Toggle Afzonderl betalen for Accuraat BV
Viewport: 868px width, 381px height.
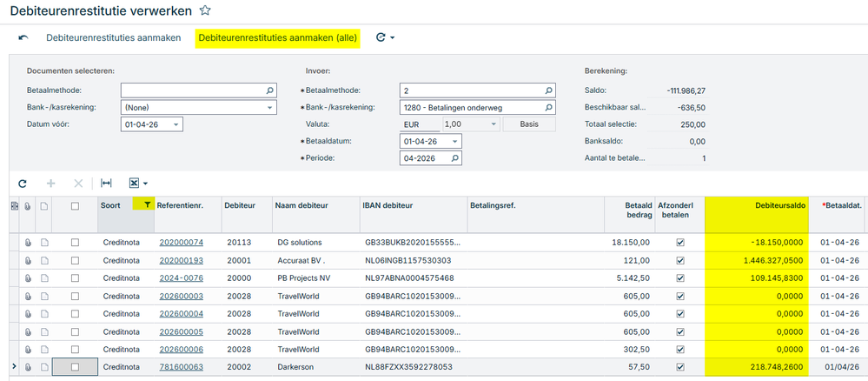click(680, 260)
